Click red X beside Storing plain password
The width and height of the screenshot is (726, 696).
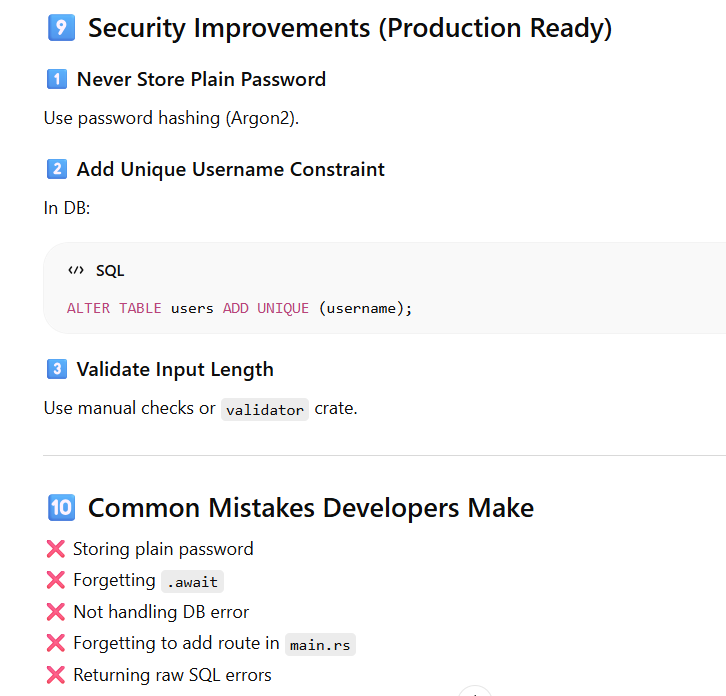click(x=55, y=549)
